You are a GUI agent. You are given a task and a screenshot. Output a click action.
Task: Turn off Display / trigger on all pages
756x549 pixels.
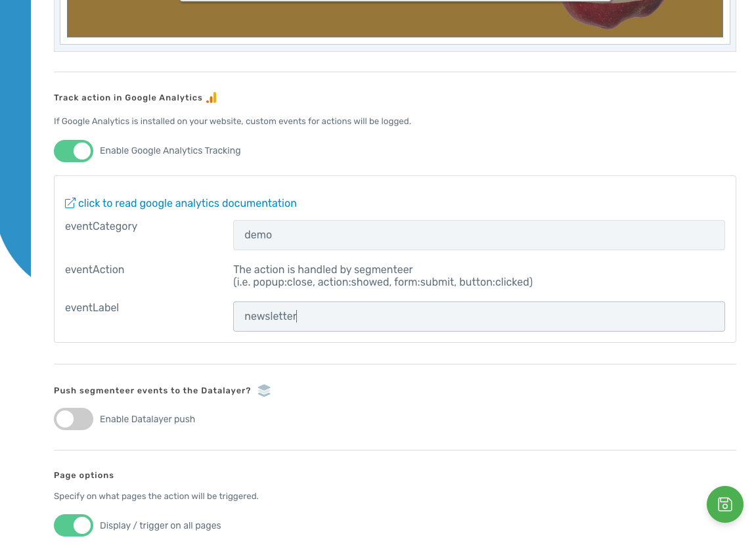pyautogui.click(x=74, y=525)
